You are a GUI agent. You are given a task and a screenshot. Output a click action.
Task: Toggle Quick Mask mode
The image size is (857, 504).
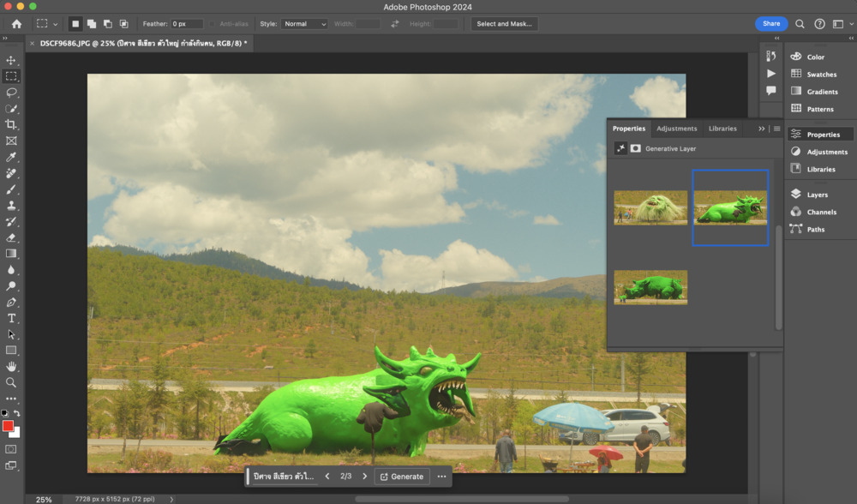[x=11, y=448]
